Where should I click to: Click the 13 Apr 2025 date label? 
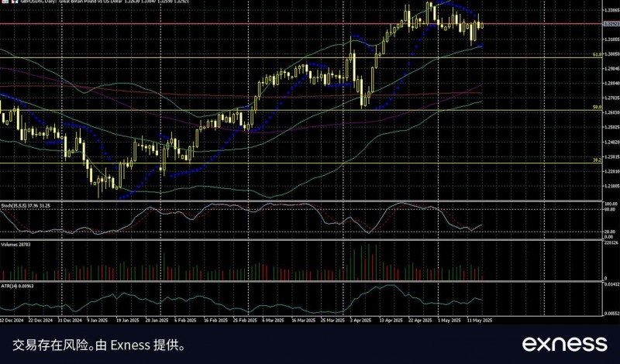(x=391, y=320)
